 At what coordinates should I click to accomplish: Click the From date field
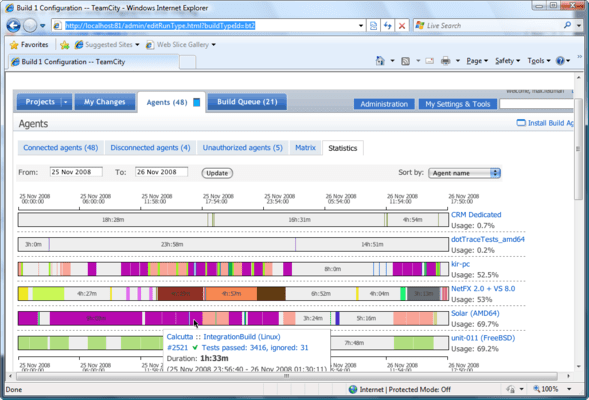tap(76, 172)
